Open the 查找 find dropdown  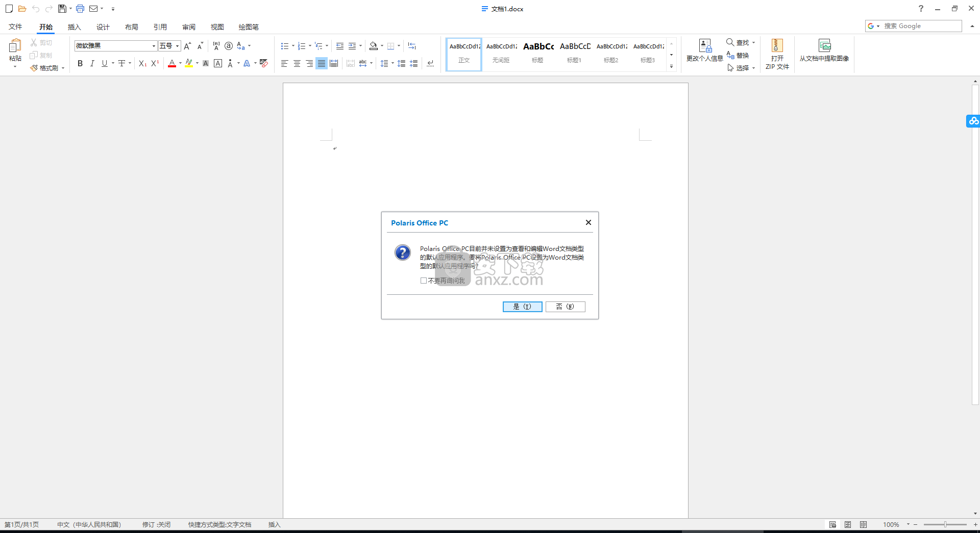(754, 42)
